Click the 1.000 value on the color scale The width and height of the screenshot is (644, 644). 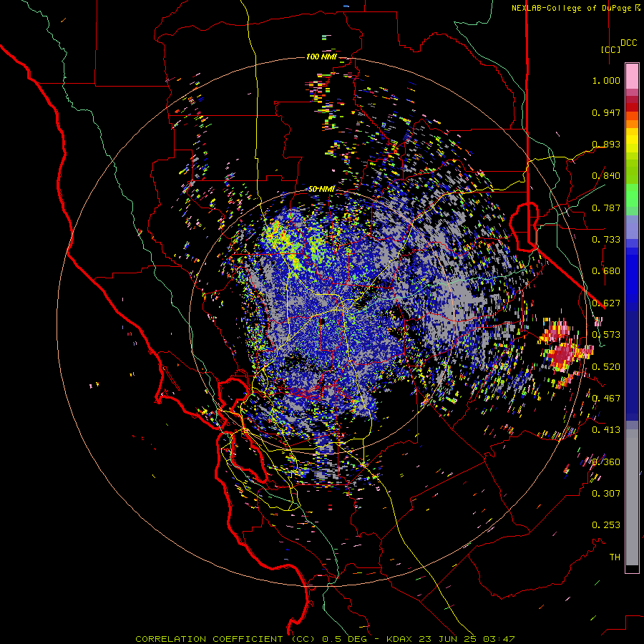coord(606,80)
